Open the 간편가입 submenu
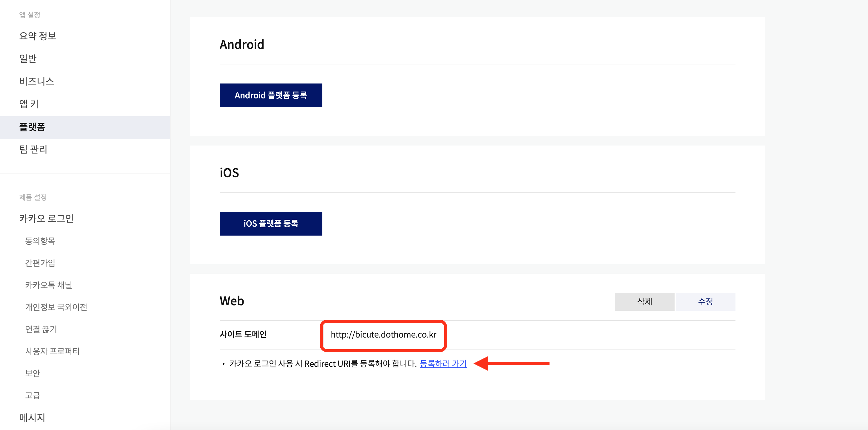Viewport: 868px width, 430px height. (x=40, y=263)
